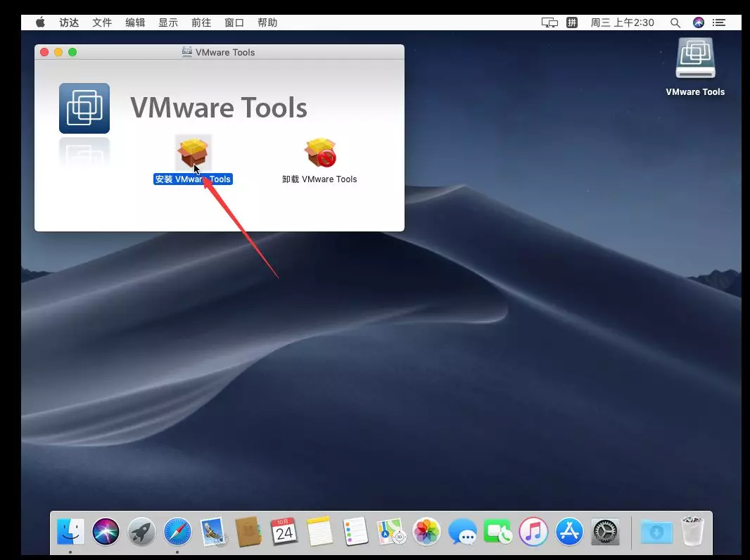Launch Siri from the Dock
This screenshot has width=750, height=560.
[106, 531]
